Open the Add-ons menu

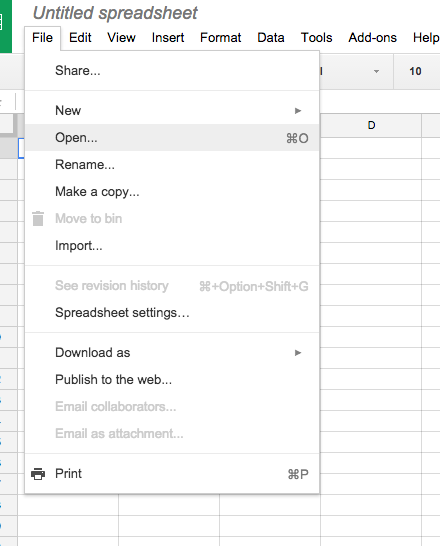click(372, 38)
